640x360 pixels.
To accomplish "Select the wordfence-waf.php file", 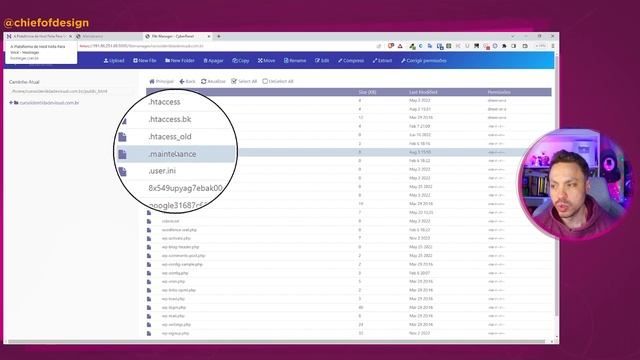I will tap(179, 230).
